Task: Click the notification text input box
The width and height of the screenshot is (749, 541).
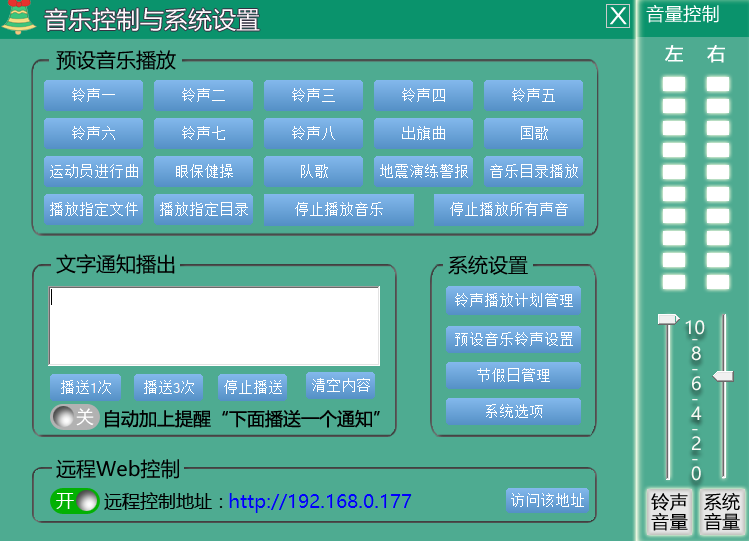Action: coord(214,326)
